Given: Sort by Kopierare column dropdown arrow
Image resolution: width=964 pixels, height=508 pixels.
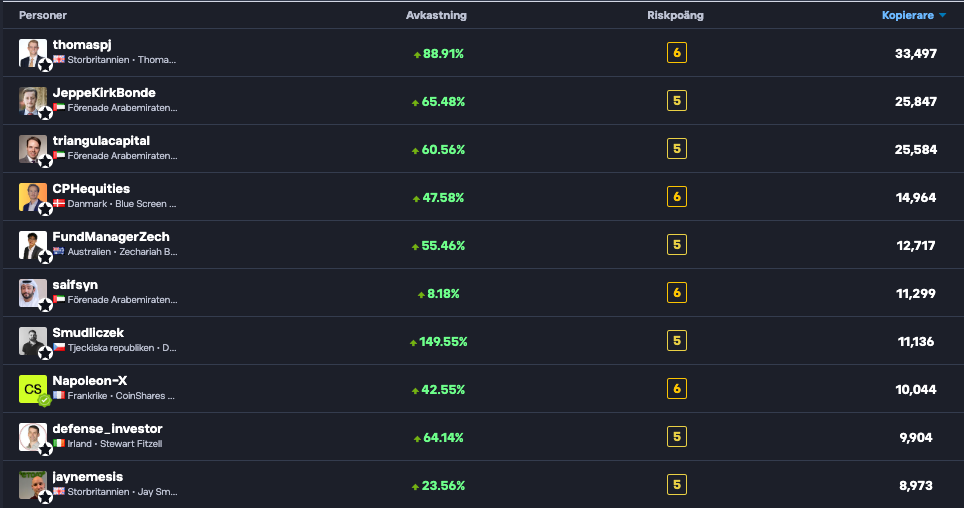Looking at the screenshot, I should click(942, 15).
